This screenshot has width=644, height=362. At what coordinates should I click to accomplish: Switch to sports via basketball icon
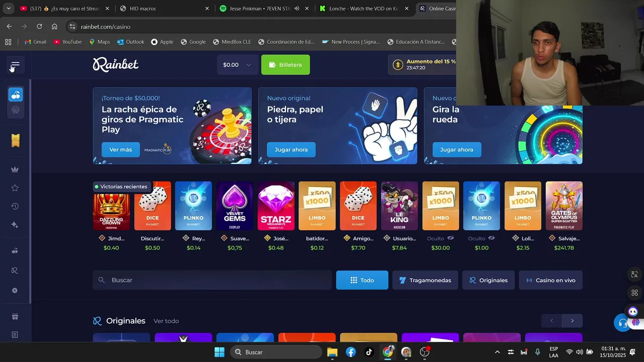[16, 110]
